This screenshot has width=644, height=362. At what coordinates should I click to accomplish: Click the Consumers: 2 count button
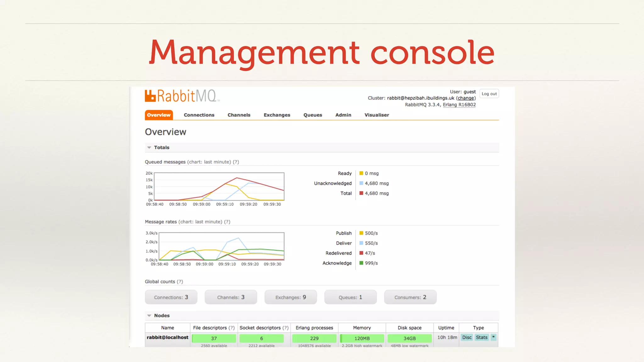point(410,297)
